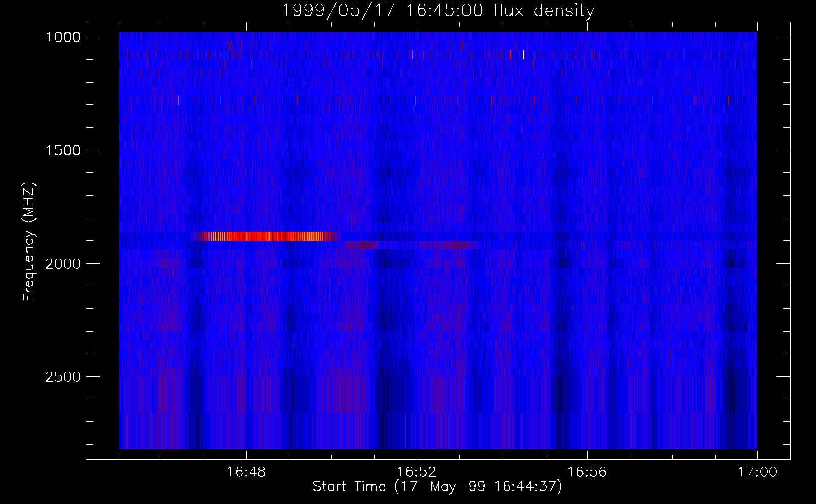The height and width of the screenshot is (504, 816).
Task: Click the bright red-yellow burst near 1870 MHz
Action: tap(266, 236)
